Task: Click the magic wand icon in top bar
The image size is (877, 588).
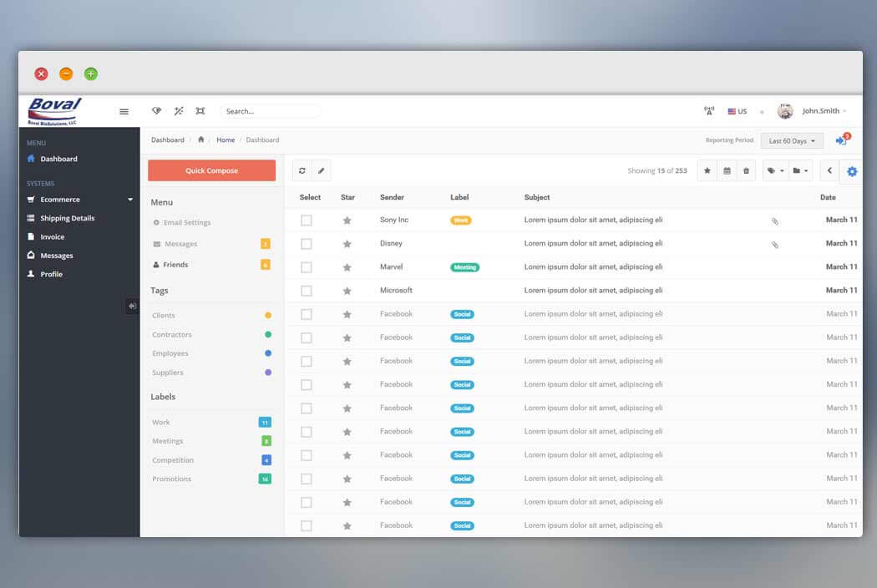Action: 179,111
